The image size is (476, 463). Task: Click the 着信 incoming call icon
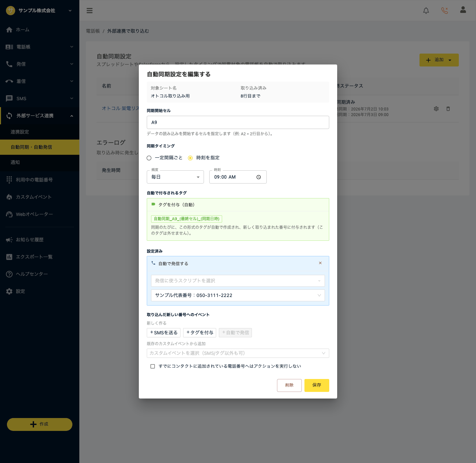[9, 81]
